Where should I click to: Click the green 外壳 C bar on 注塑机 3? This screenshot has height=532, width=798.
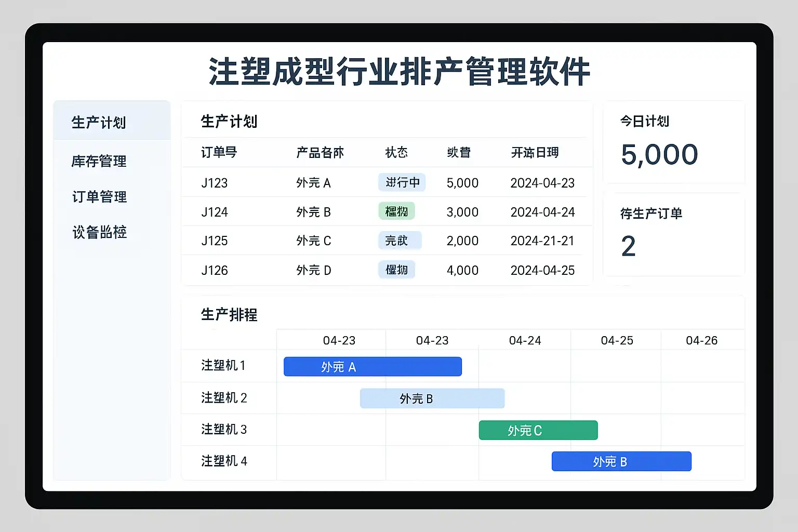538,430
